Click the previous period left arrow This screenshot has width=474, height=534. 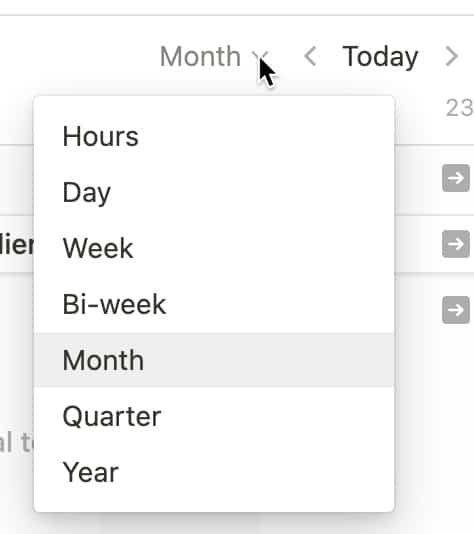311,57
